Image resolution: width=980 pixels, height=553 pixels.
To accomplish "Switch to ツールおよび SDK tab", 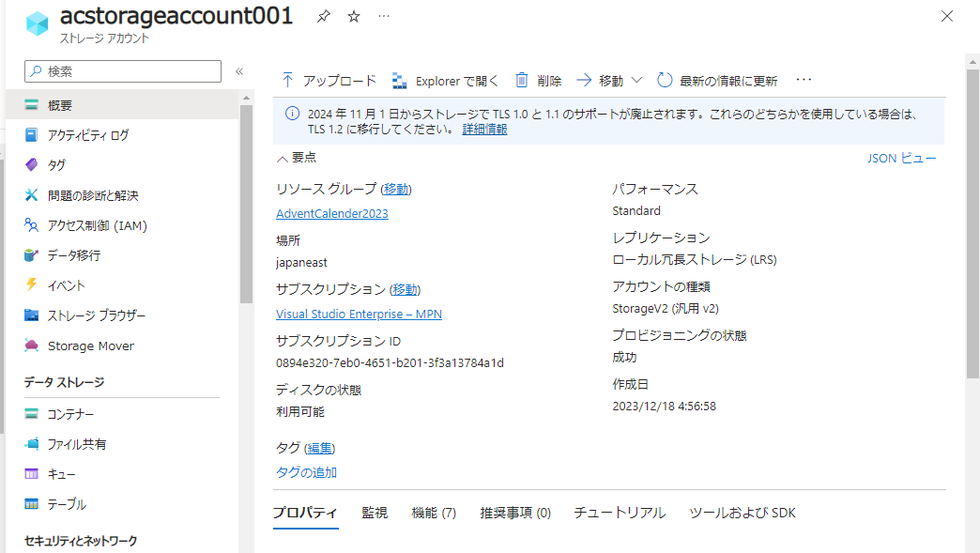I will [742, 513].
